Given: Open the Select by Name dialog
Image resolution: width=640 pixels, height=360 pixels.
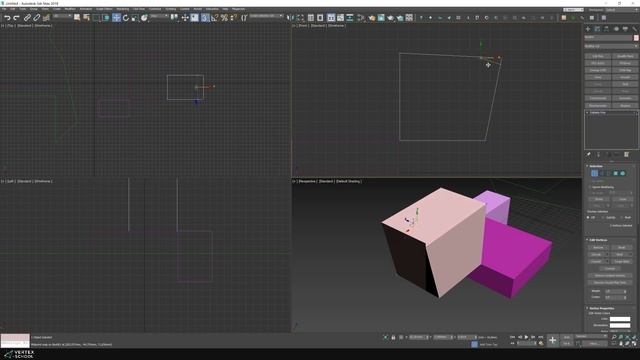Looking at the screenshot, I should [86, 18].
